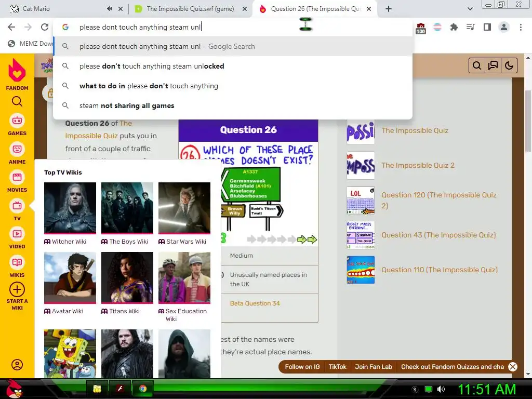Viewport: 532px width, 399px height.
Task: Open the user profile icon in sidebar
Action: 17,365
